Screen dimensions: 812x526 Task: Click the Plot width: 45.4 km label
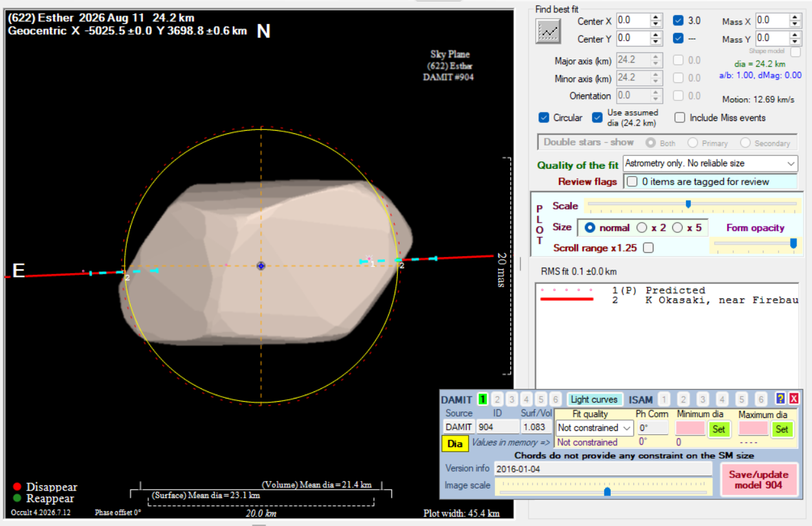click(x=461, y=513)
